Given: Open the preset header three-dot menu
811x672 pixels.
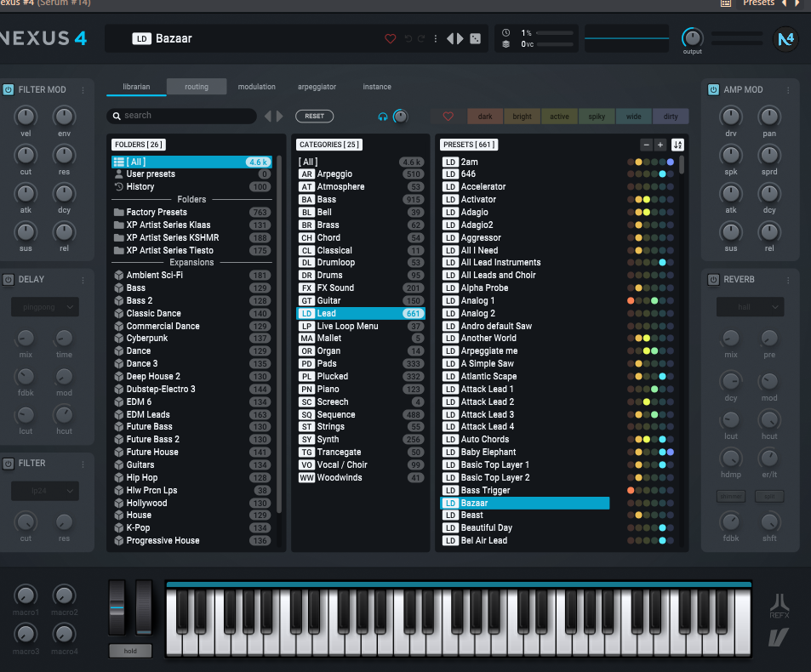Looking at the screenshot, I should coord(436,39).
